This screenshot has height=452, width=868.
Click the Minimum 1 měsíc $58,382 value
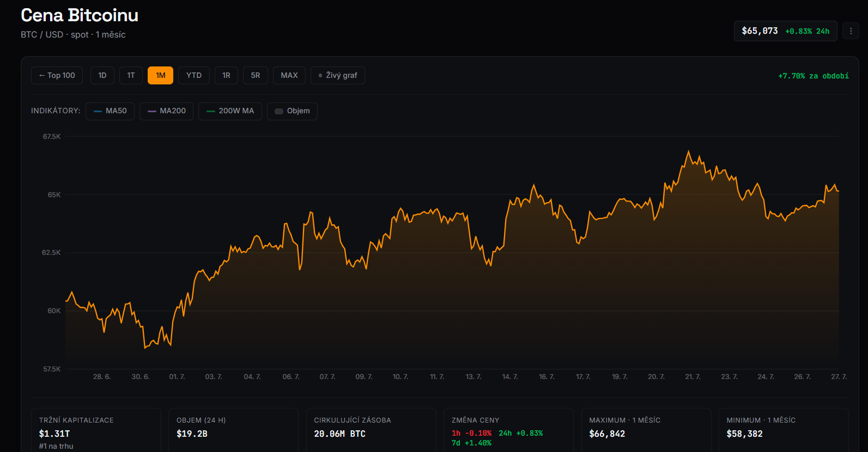tap(744, 434)
